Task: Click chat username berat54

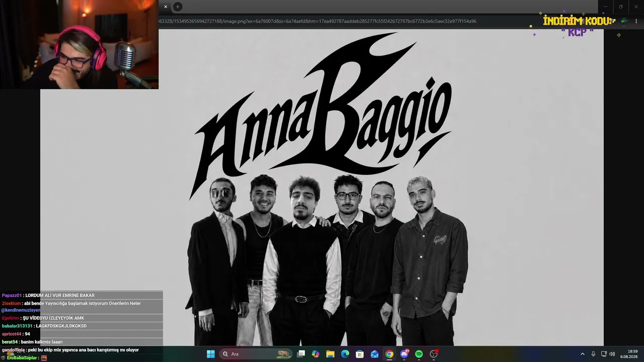Action: pyautogui.click(x=10, y=342)
